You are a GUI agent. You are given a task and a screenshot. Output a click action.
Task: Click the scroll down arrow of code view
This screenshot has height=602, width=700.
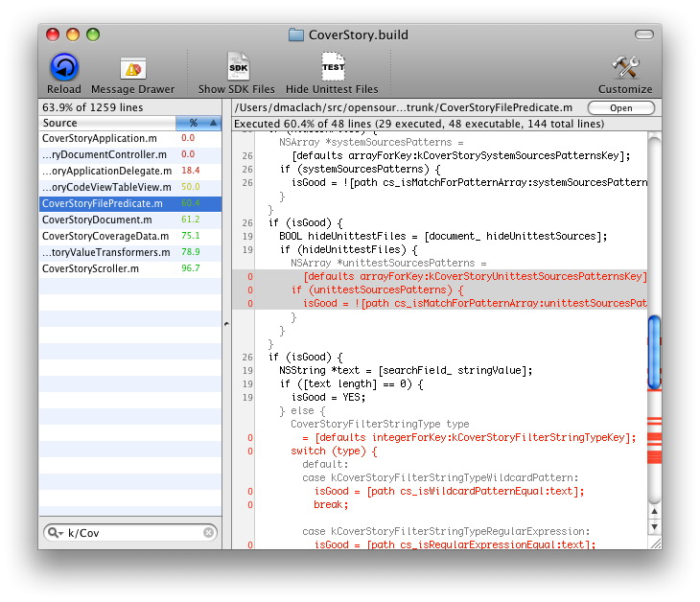(654, 526)
